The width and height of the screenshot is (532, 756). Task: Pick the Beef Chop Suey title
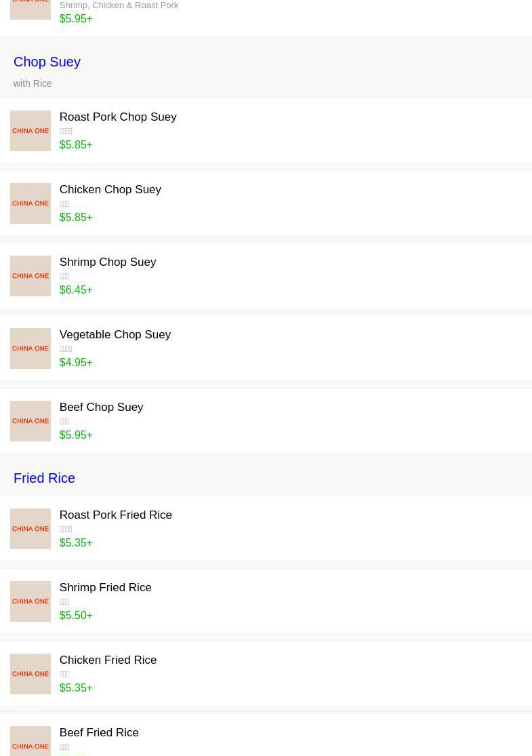click(101, 407)
